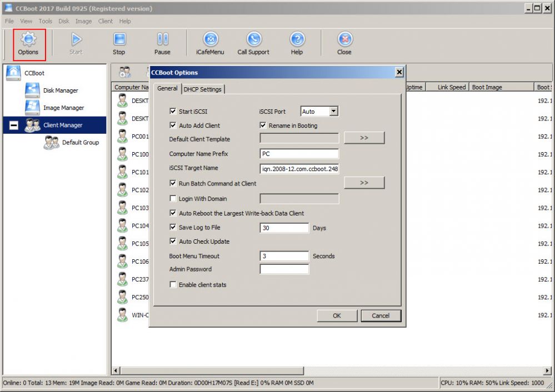This screenshot has width=555, height=392.
Task: Open the File menu
Action: pyautogui.click(x=9, y=21)
